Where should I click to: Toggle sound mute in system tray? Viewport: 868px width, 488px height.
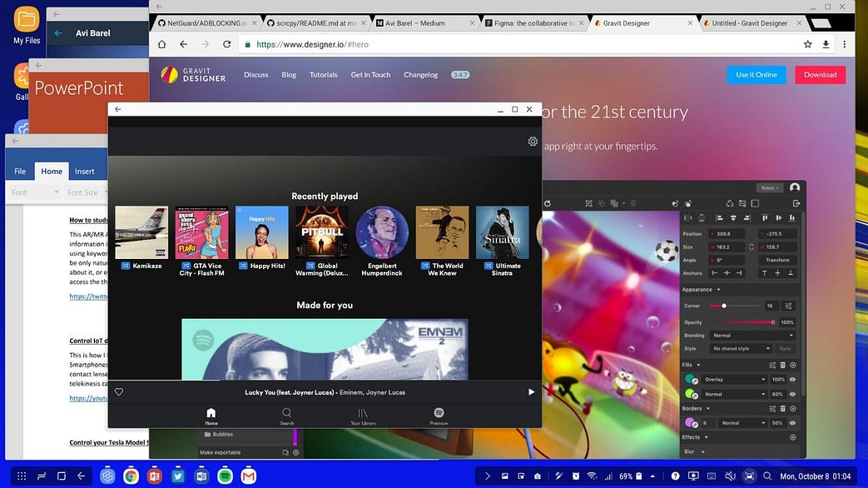tap(730, 476)
